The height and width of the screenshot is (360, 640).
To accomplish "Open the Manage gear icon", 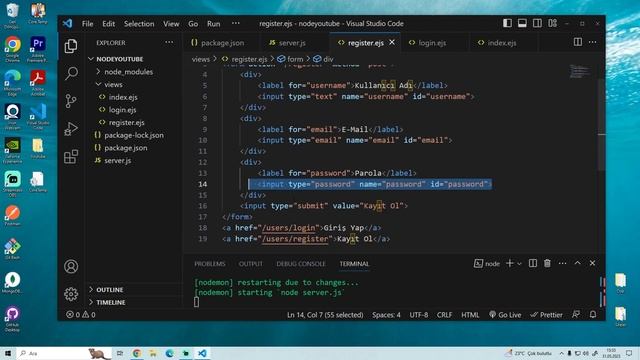I will click(71, 294).
